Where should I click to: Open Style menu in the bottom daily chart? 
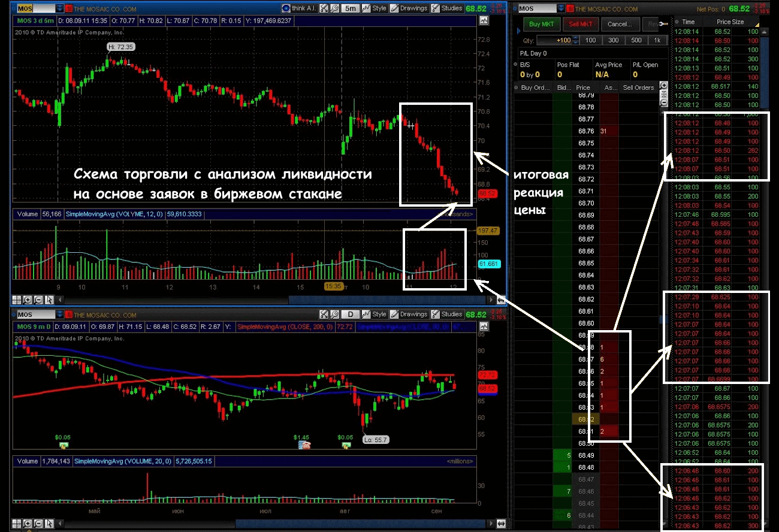click(x=375, y=315)
